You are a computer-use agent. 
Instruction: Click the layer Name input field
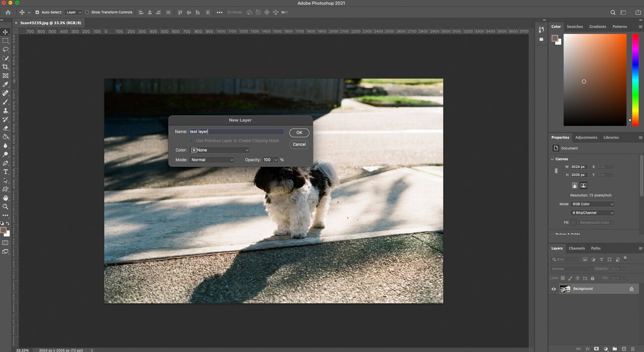point(235,131)
